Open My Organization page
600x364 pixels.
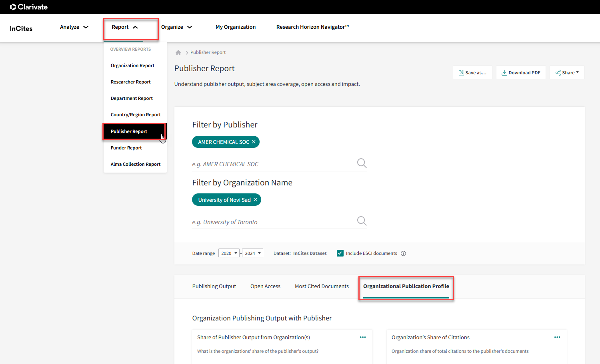click(236, 27)
